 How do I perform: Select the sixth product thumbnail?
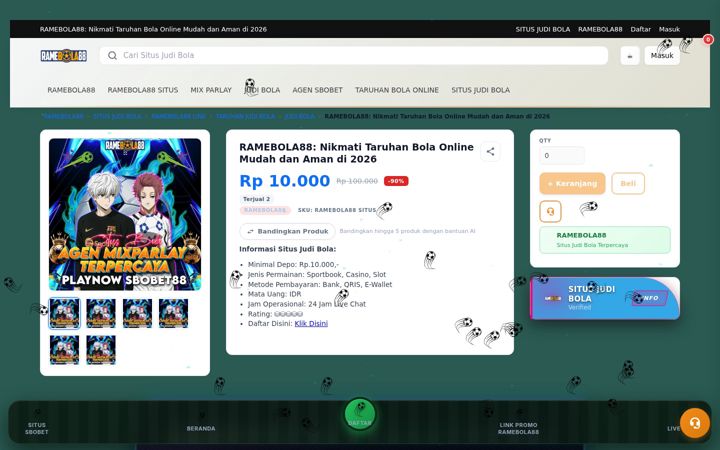pyautogui.click(x=101, y=350)
